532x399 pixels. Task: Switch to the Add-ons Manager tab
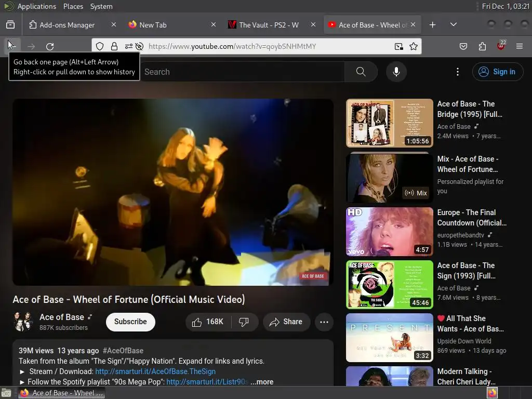pyautogui.click(x=72, y=25)
